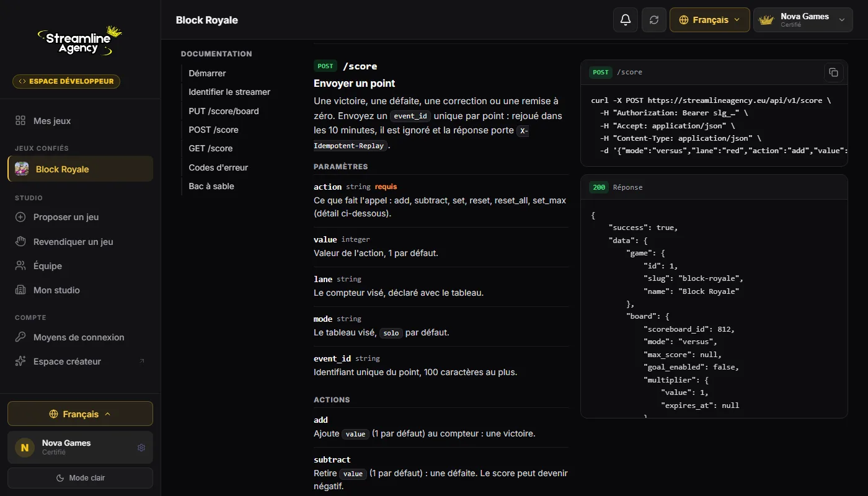Expand the Nova Games account menu in the header
The height and width of the screenshot is (496, 868).
click(803, 20)
